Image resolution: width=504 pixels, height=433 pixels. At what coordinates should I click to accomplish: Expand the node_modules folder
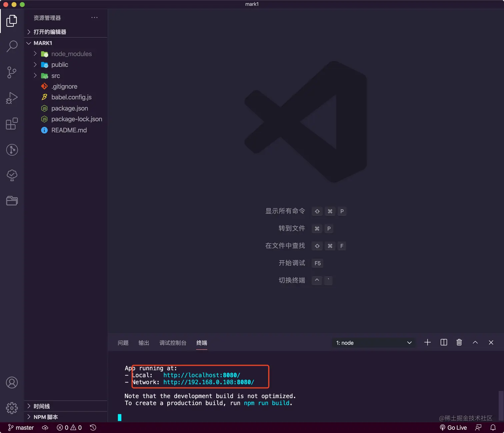pos(66,54)
